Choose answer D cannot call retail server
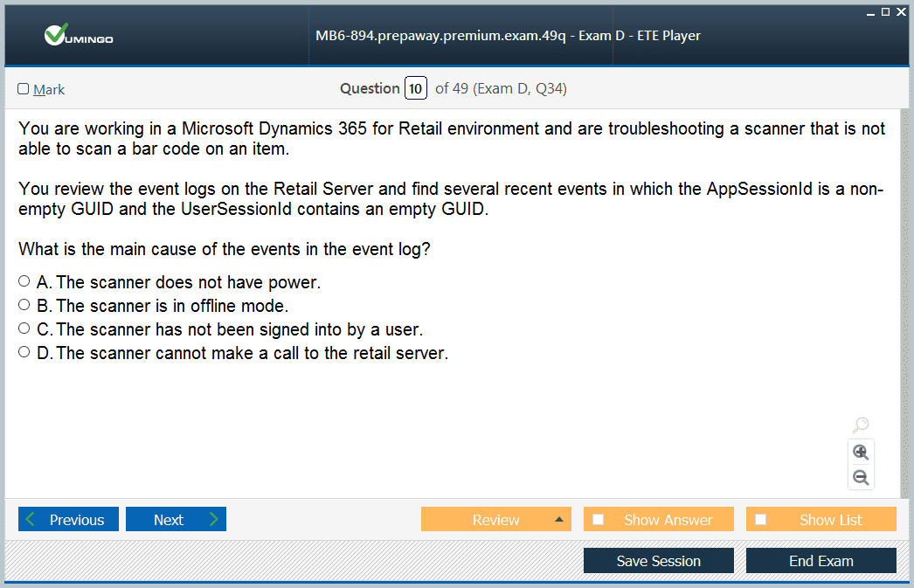Image resolution: width=914 pixels, height=588 pixels. [24, 352]
